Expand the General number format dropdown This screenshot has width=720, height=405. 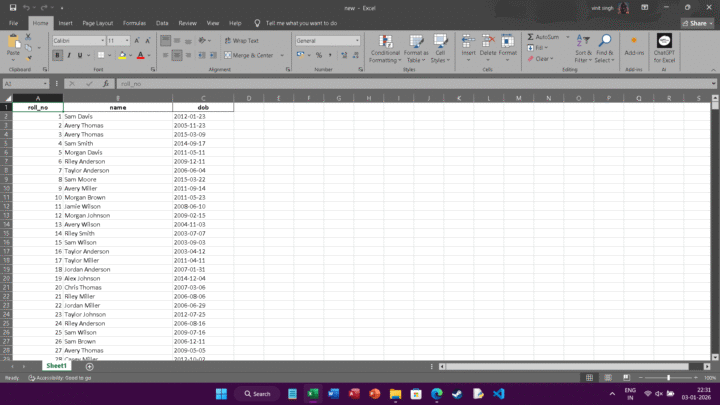click(357, 41)
